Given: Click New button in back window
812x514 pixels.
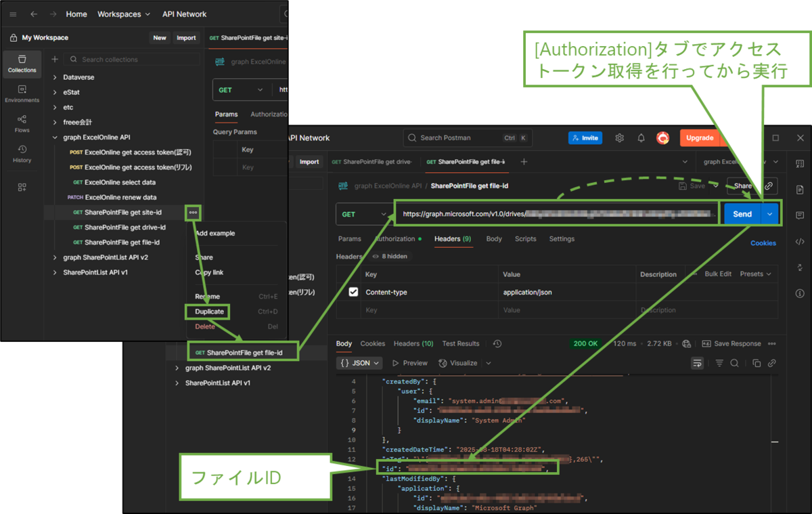Looking at the screenshot, I should click(x=160, y=38).
